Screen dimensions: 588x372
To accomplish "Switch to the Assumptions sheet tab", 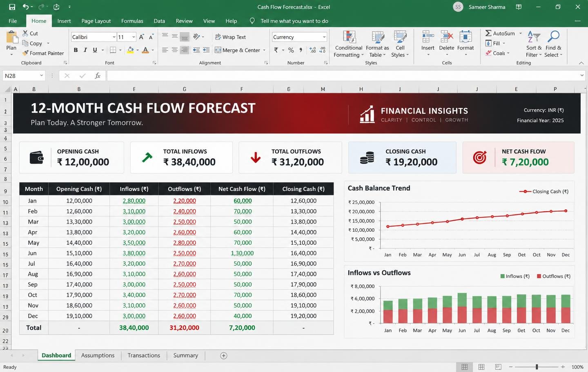I will pyautogui.click(x=98, y=356).
